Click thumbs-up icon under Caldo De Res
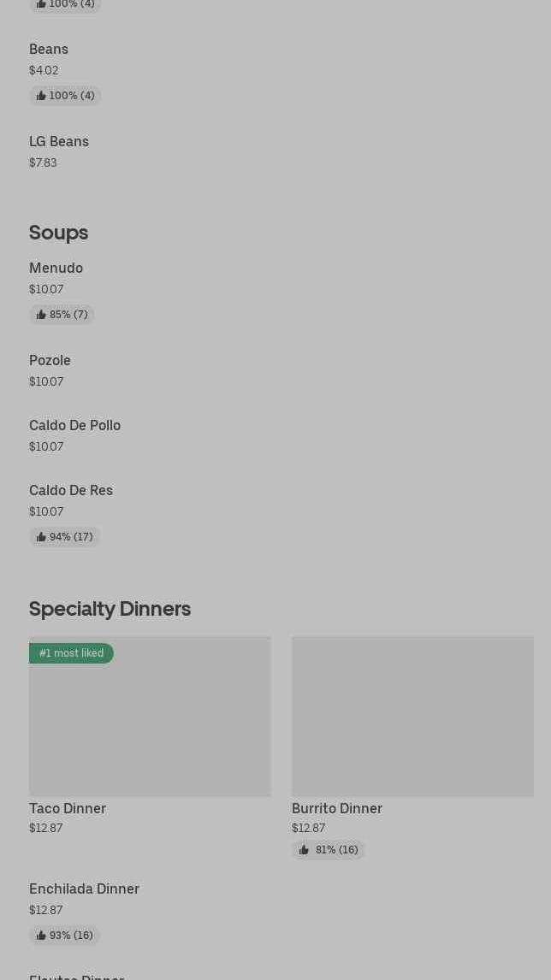The width and height of the screenshot is (551, 980). pyautogui.click(x=41, y=537)
